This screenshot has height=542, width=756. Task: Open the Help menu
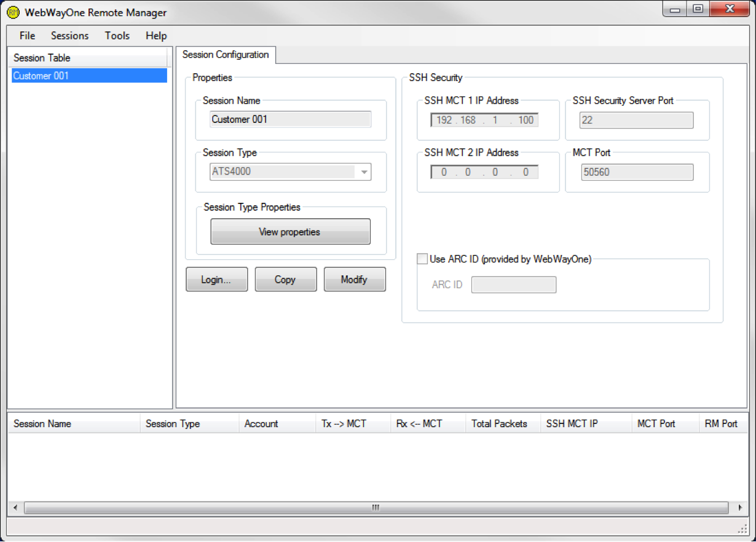pos(156,36)
